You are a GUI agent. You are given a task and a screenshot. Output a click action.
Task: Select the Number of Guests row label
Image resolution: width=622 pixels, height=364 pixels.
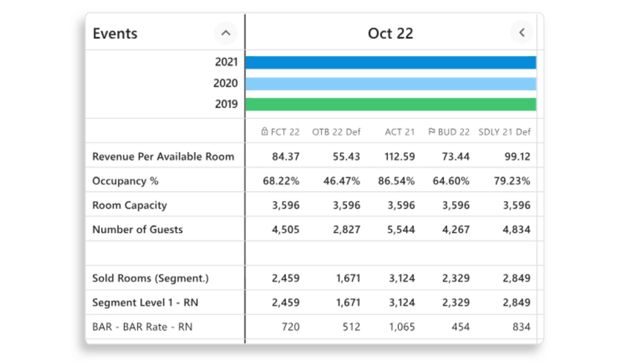coord(137,230)
